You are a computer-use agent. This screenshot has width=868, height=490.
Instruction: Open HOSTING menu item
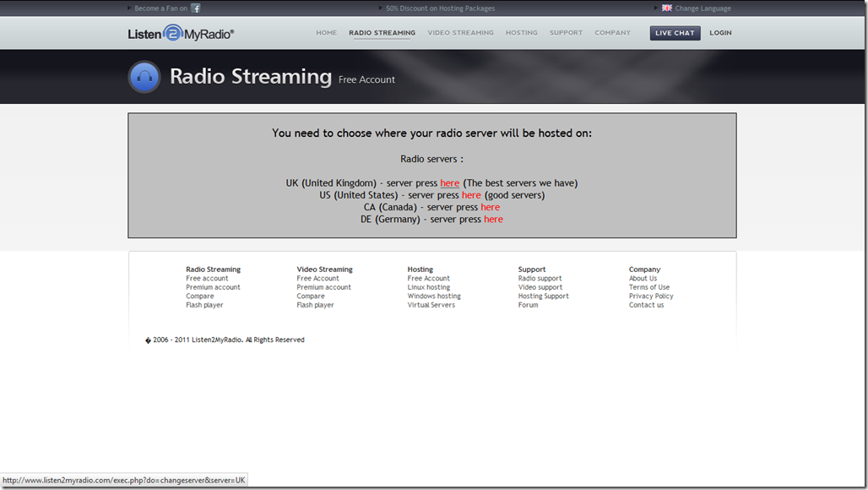tap(522, 33)
